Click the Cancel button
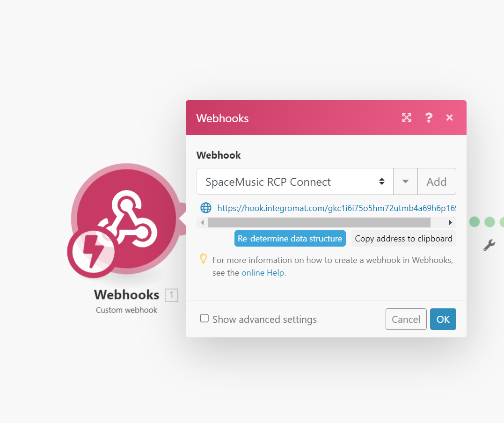Screen dimensions: 504x423 406,319
